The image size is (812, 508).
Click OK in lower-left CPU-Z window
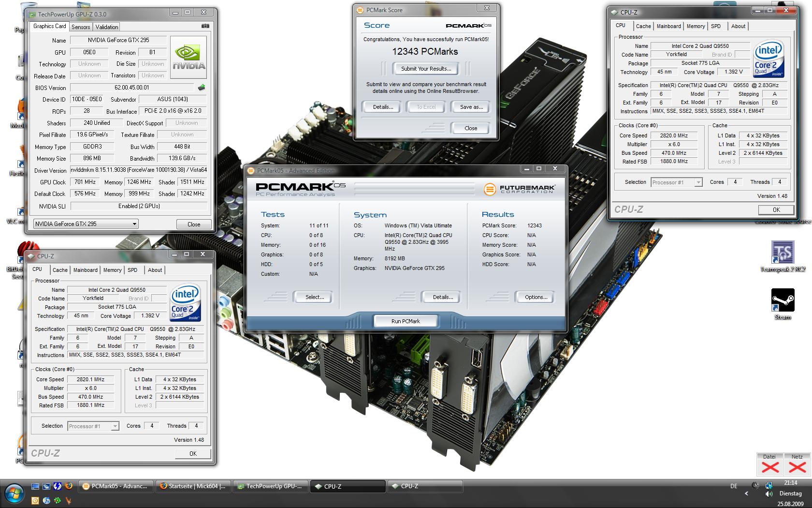click(193, 453)
